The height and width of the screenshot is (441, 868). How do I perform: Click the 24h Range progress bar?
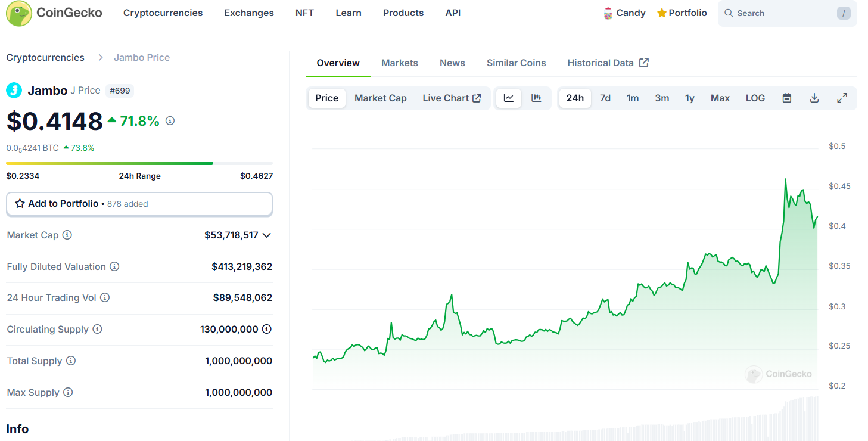(139, 163)
